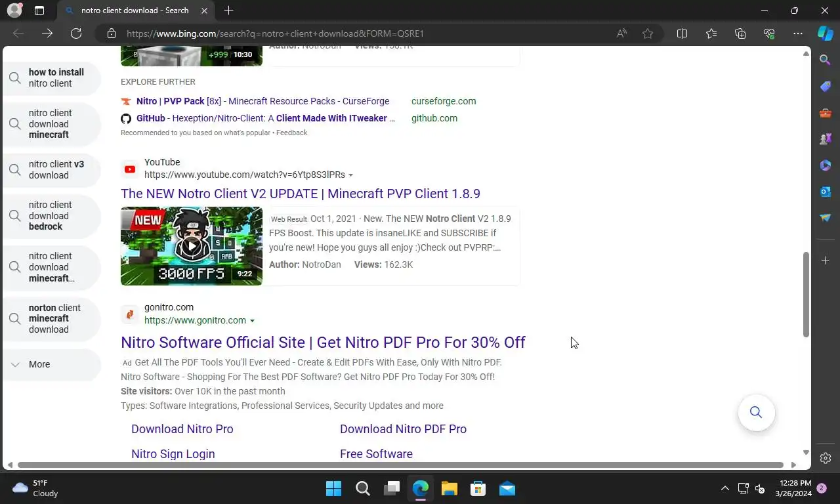Open the Windows Start menu

click(x=333, y=488)
